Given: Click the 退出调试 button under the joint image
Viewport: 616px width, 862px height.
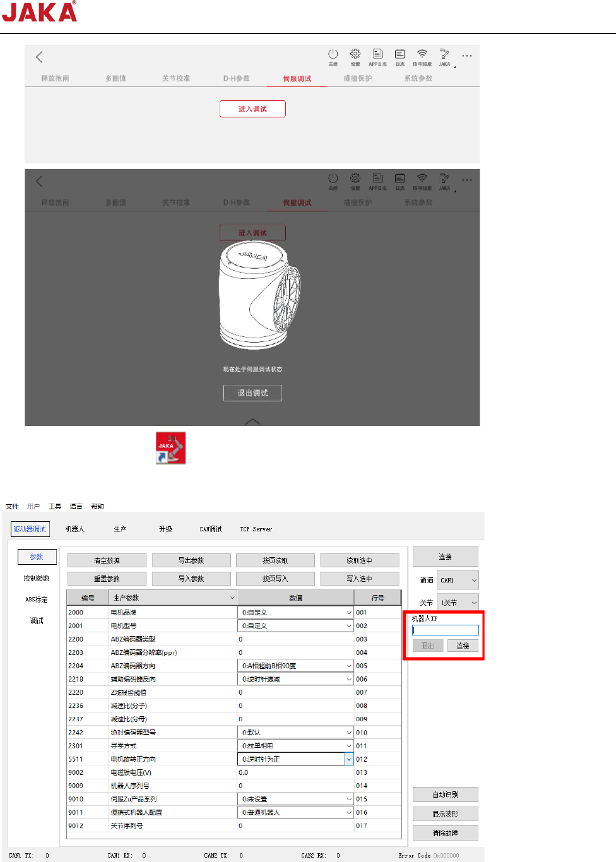Looking at the screenshot, I should (x=252, y=393).
